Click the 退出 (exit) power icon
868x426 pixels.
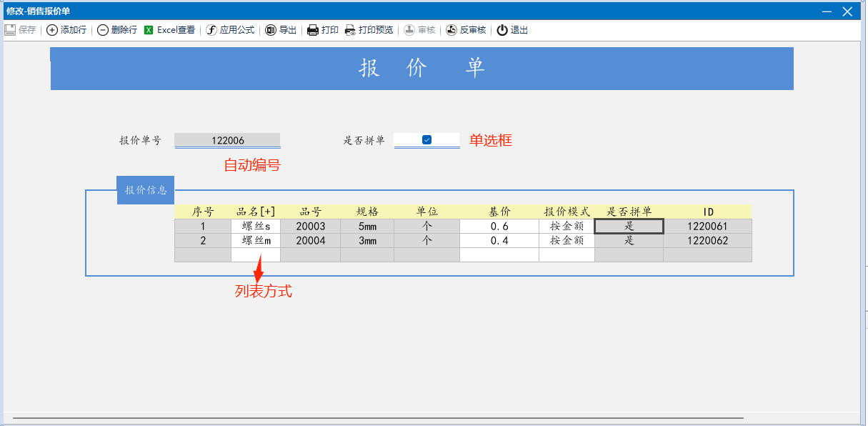pyautogui.click(x=502, y=30)
